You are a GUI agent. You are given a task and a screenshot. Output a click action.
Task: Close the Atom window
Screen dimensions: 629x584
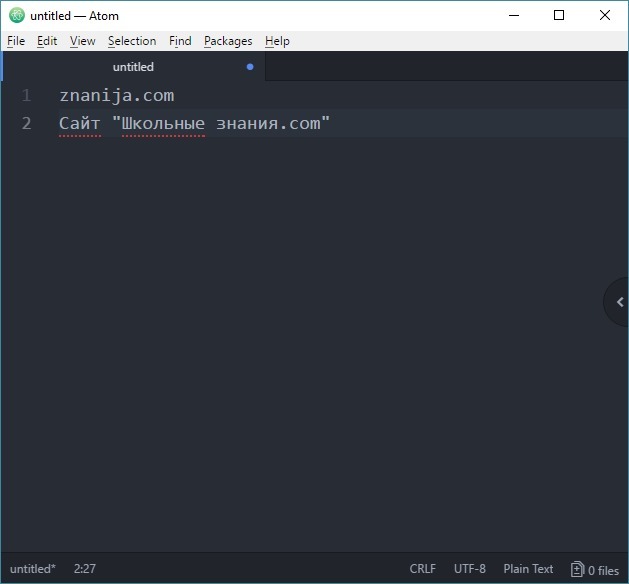tap(605, 16)
